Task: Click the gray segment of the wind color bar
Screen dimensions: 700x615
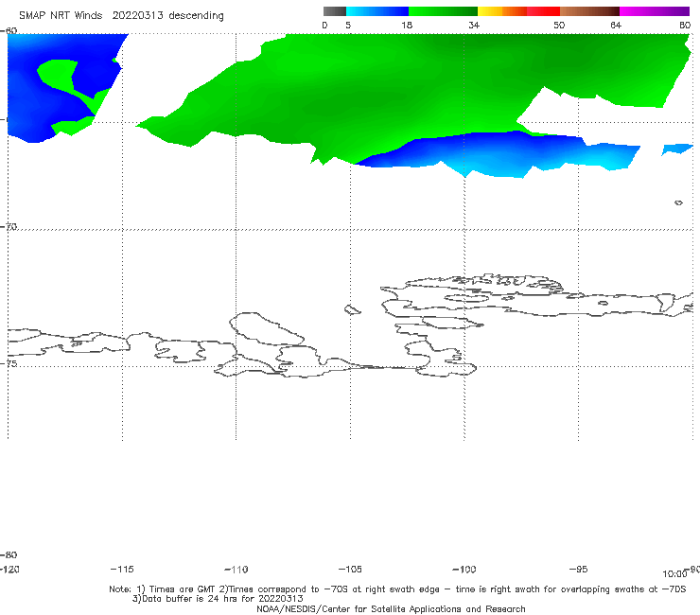Action: click(x=334, y=11)
